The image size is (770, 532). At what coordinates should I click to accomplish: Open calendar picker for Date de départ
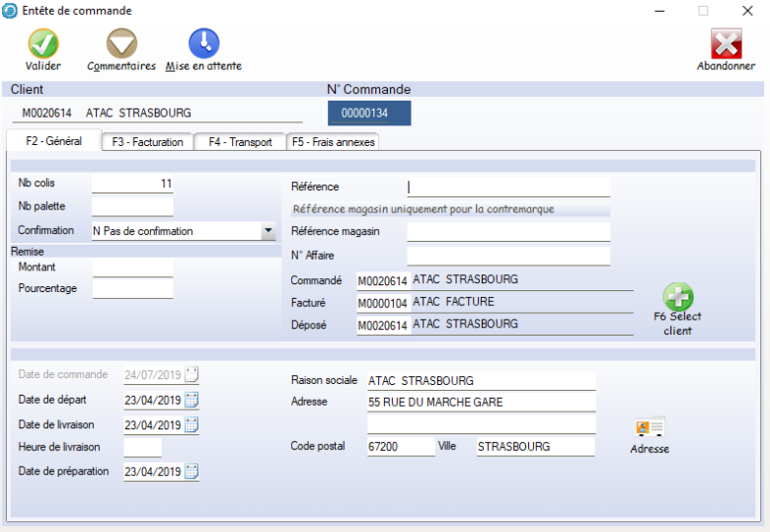pyautogui.click(x=192, y=400)
